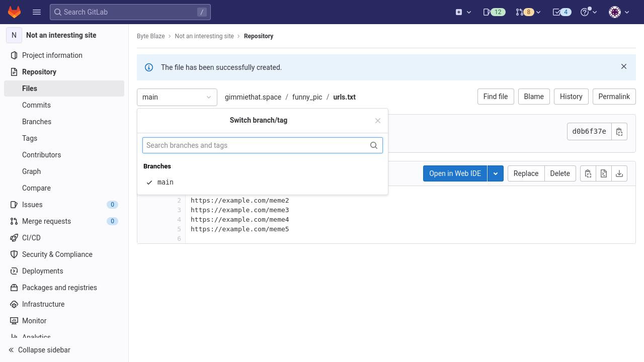
Task: Open Byte Blaze breadcrumb link
Action: (x=151, y=36)
